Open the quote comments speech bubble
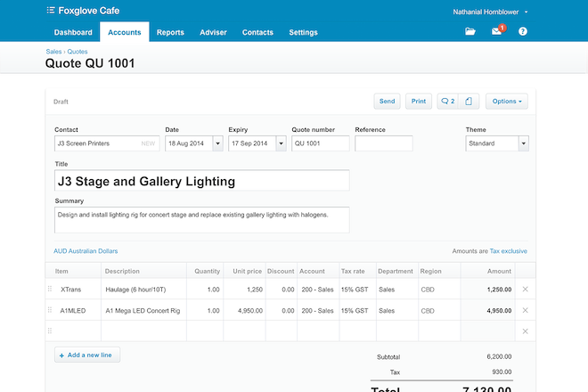 [x=447, y=102]
